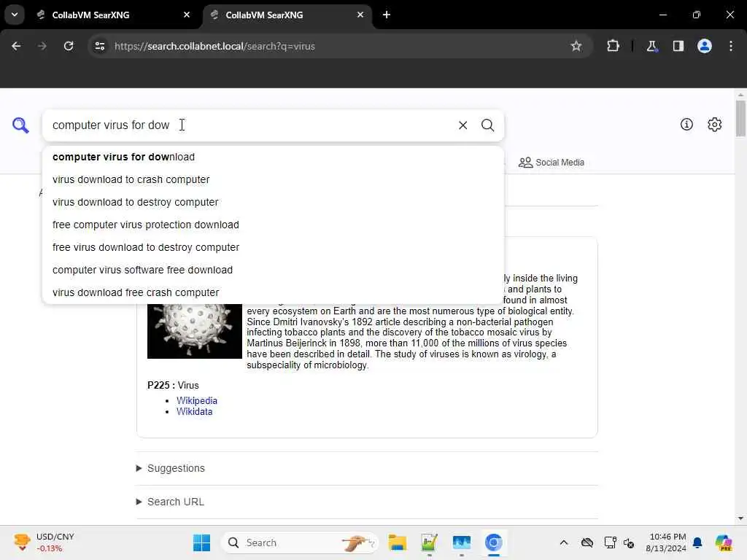Viewport: 747px width, 560px height.
Task: Choose 'free virus download to destroy computer'
Action: (273, 247)
